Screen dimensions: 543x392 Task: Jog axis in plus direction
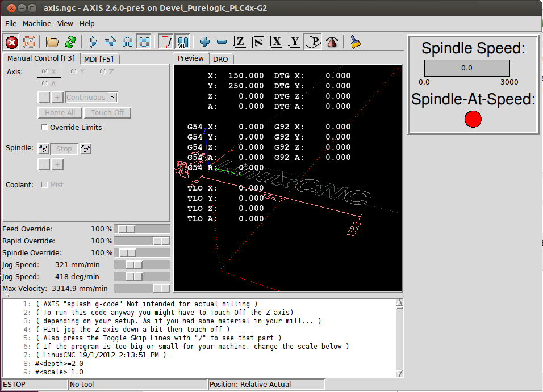tap(57, 97)
